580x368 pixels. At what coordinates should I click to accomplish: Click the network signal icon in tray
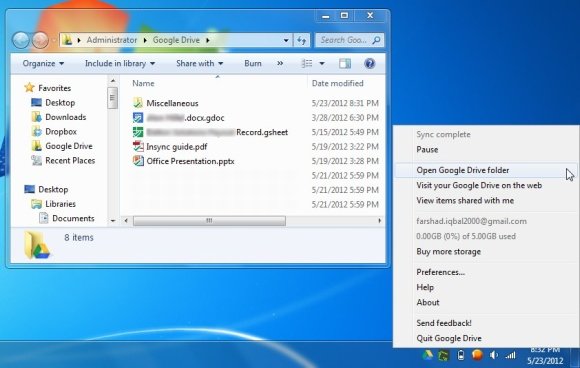click(510, 356)
